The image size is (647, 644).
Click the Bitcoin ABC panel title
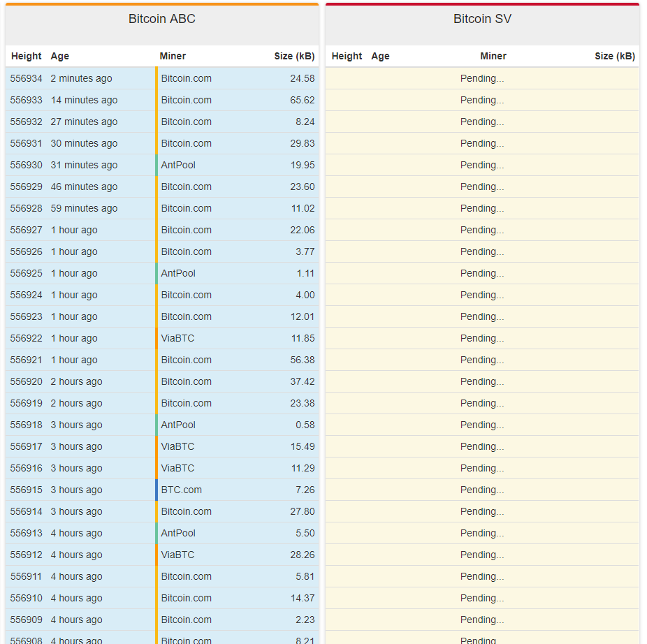(161, 19)
